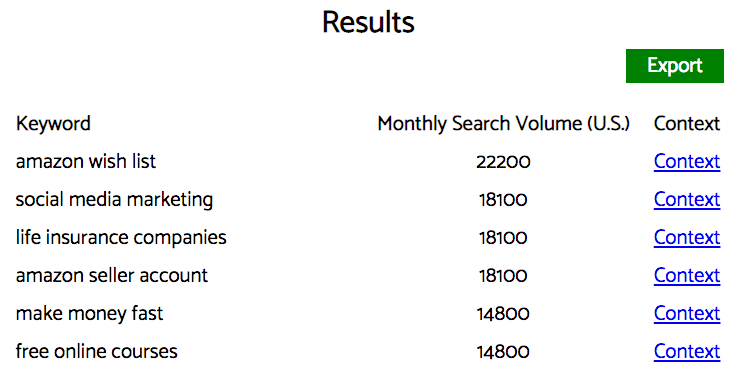Open Context link for amazon wish list
Image resolution: width=736 pixels, height=373 pixels.
pyautogui.click(x=687, y=161)
